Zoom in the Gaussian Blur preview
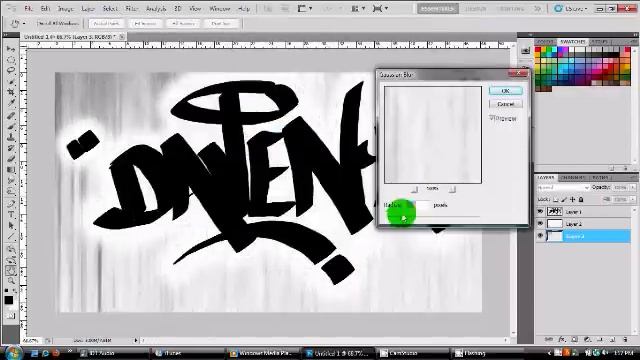Viewport: 640px width, 360px height. [452, 189]
